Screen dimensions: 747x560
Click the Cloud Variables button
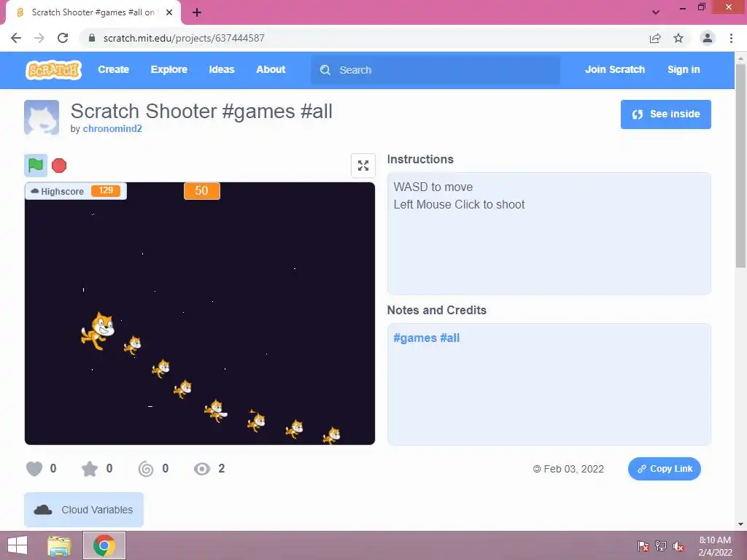[84, 510]
